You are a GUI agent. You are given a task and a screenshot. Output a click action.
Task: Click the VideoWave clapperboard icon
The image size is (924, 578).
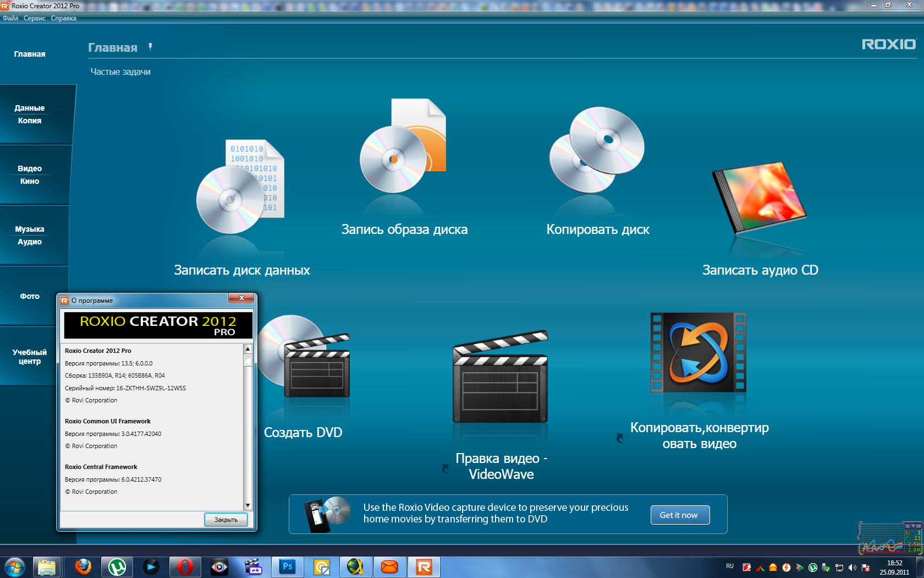pos(501,377)
